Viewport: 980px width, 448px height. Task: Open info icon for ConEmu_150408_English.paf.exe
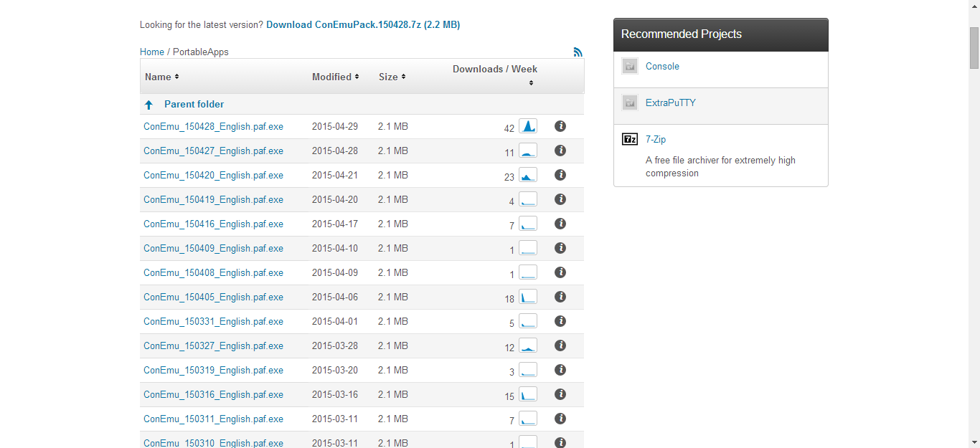coord(560,272)
